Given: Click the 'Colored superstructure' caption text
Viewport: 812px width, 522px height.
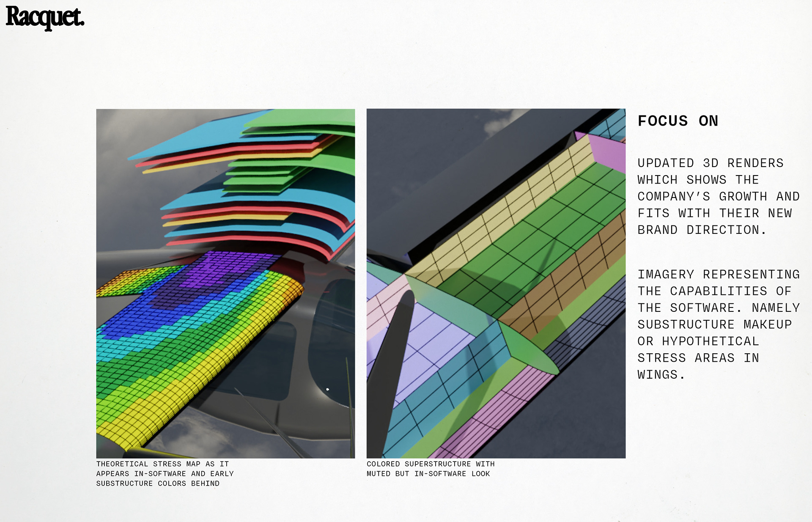Looking at the screenshot, I should [x=430, y=469].
